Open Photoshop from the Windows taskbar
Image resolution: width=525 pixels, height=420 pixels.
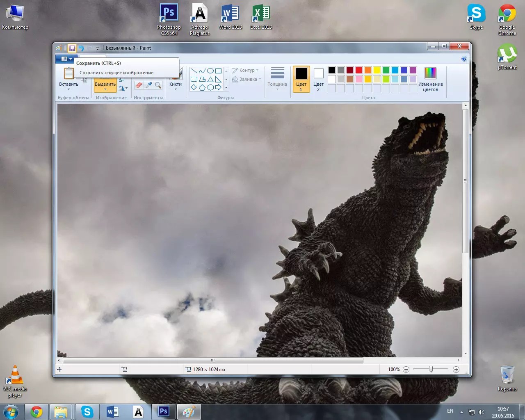click(x=164, y=411)
